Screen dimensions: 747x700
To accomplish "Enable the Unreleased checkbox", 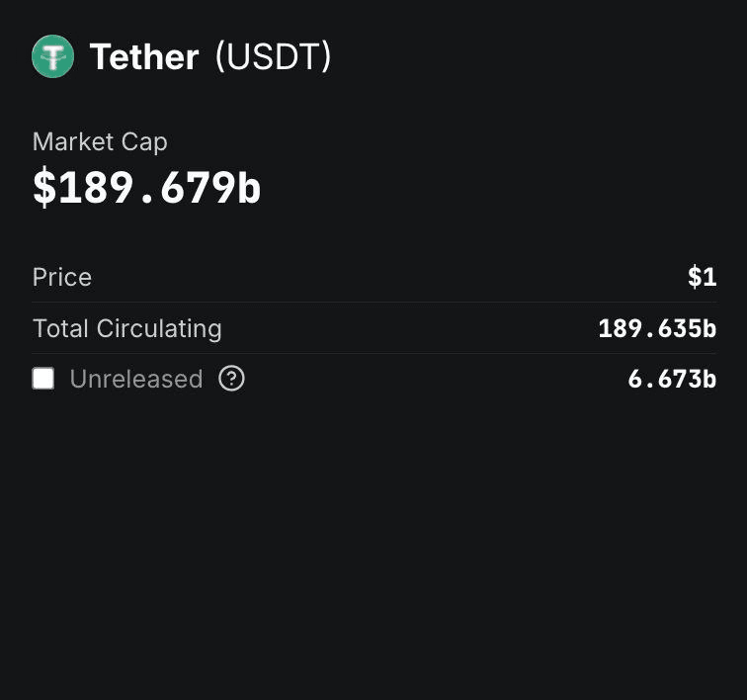I will [x=43, y=379].
